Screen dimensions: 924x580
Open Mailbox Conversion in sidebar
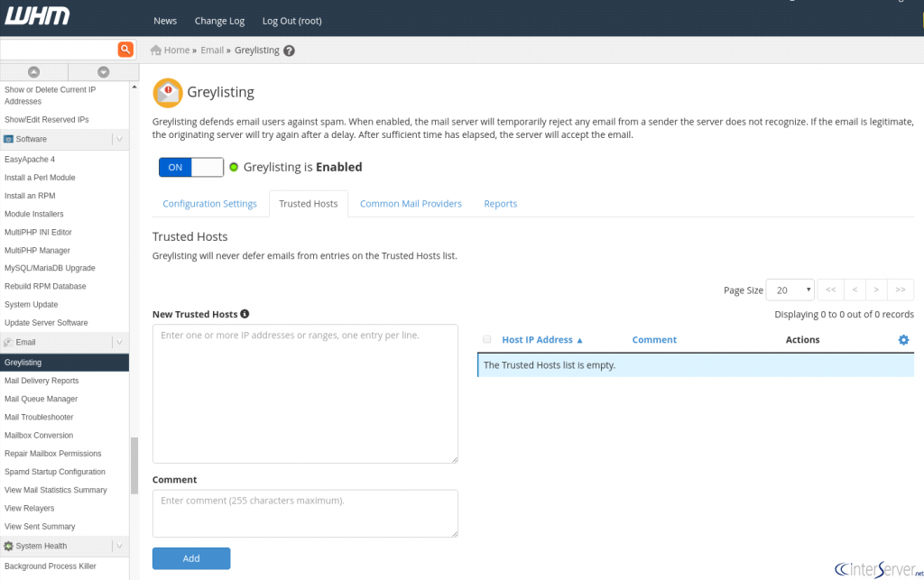coord(39,435)
